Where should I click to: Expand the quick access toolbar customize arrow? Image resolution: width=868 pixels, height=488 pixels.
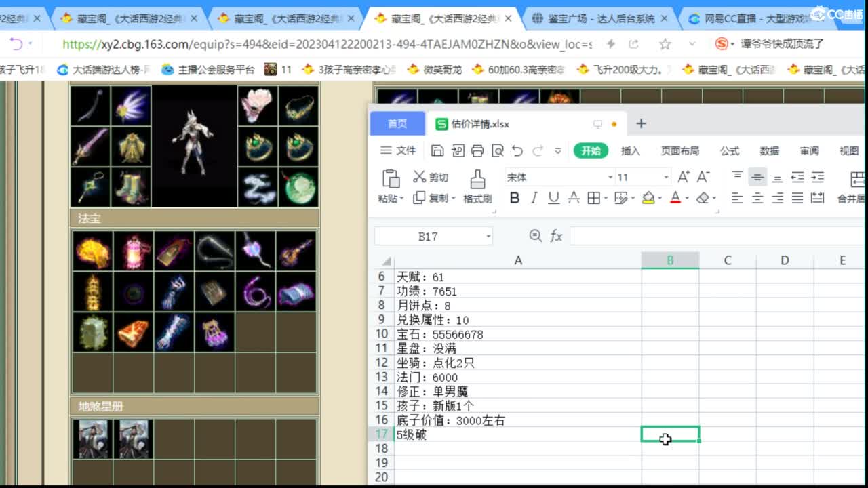pyautogui.click(x=558, y=150)
